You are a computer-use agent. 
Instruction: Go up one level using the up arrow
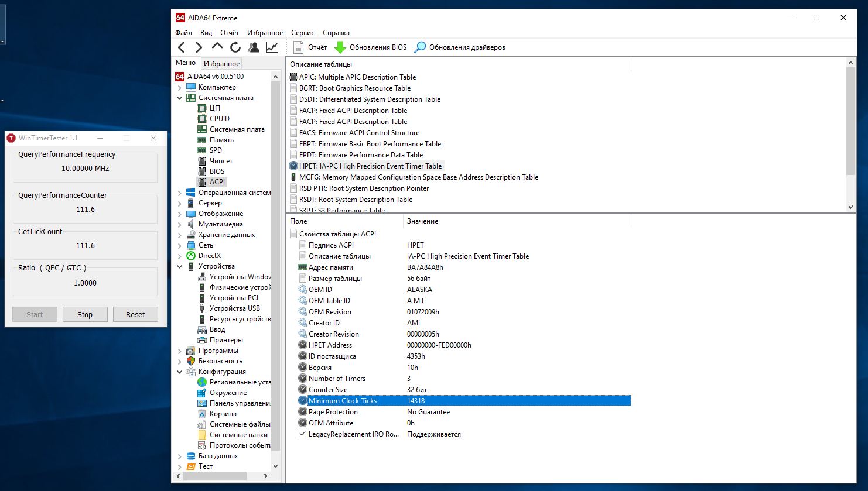217,47
